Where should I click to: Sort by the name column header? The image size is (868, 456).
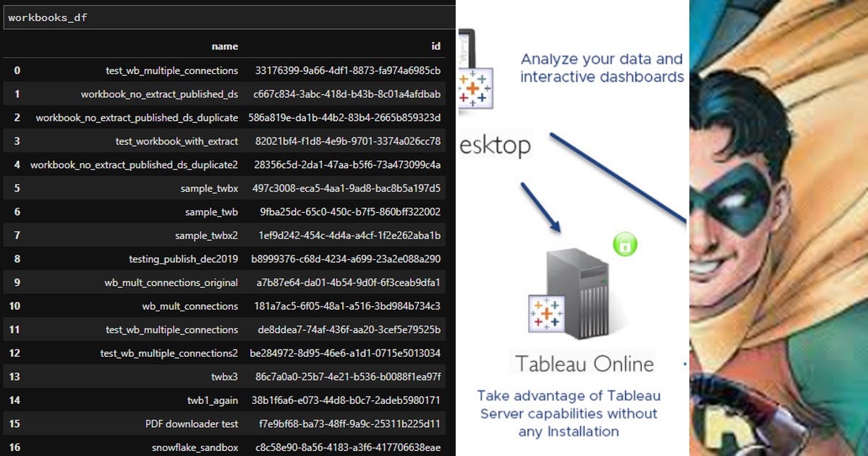[225, 46]
